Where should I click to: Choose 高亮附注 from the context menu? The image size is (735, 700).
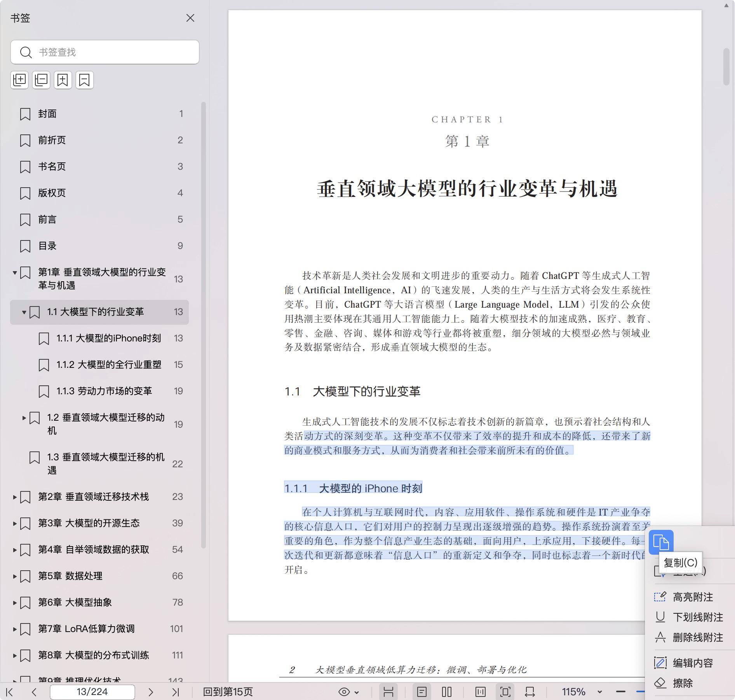[692, 597]
